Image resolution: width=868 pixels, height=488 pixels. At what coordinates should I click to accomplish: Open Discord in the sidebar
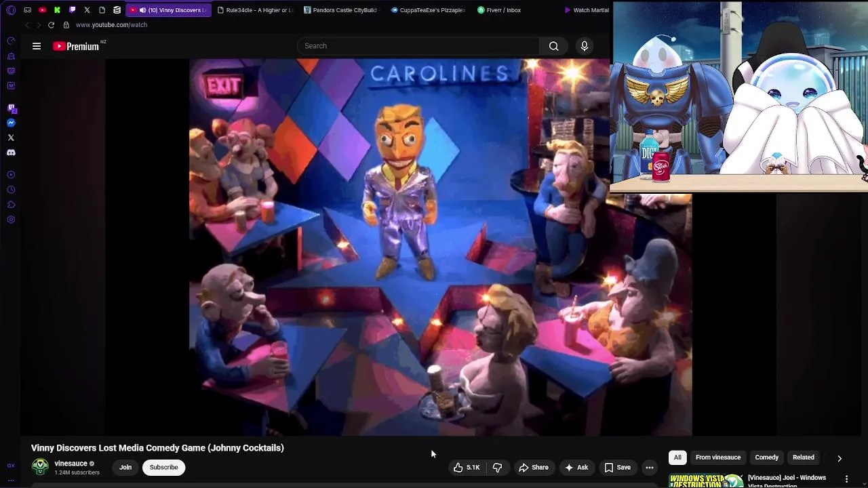click(x=11, y=152)
